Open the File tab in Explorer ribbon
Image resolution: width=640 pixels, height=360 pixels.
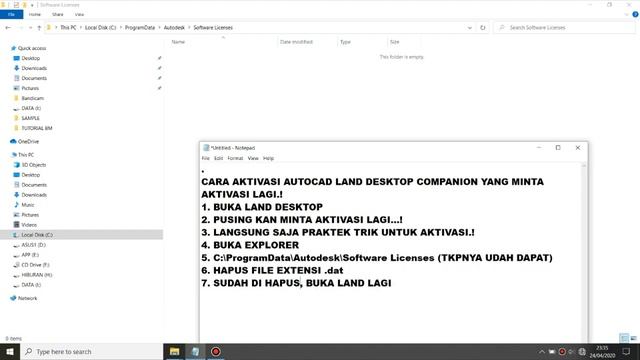pyautogui.click(x=11, y=14)
